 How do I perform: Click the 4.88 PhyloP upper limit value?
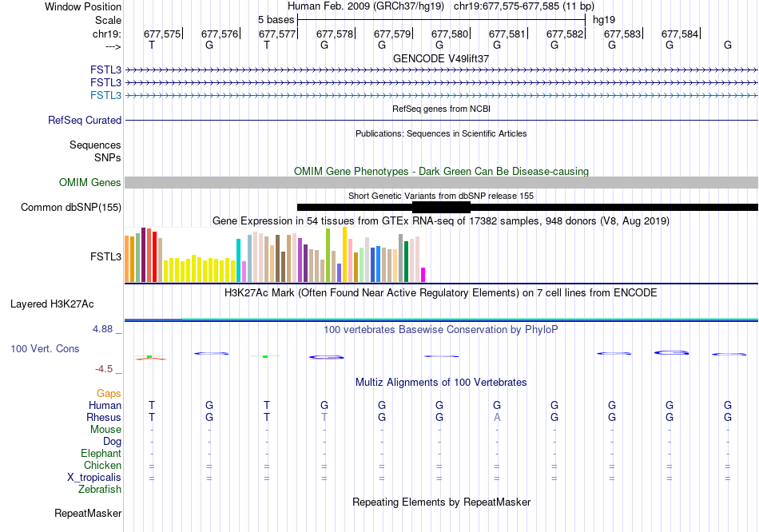[x=102, y=329]
